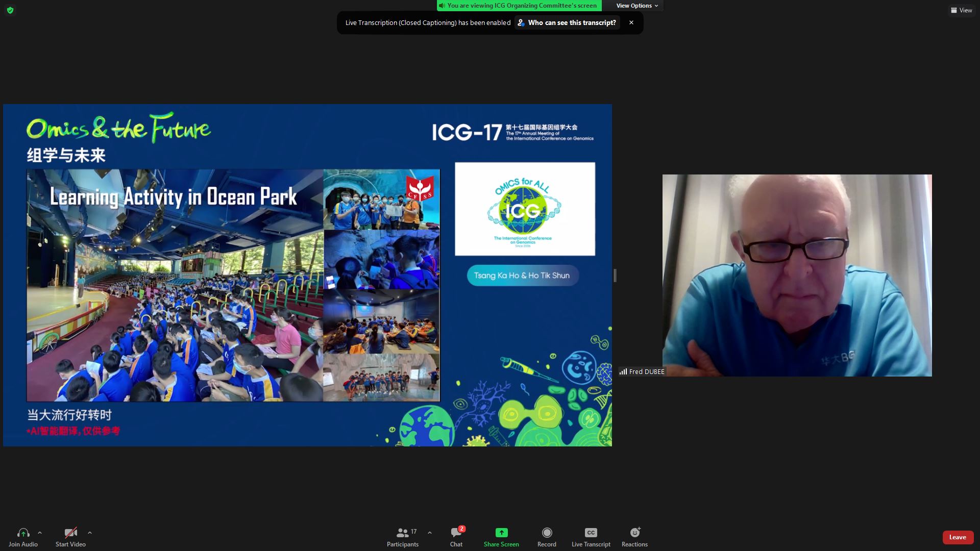Open the View layout menu
980x551 pixels.
click(x=961, y=10)
